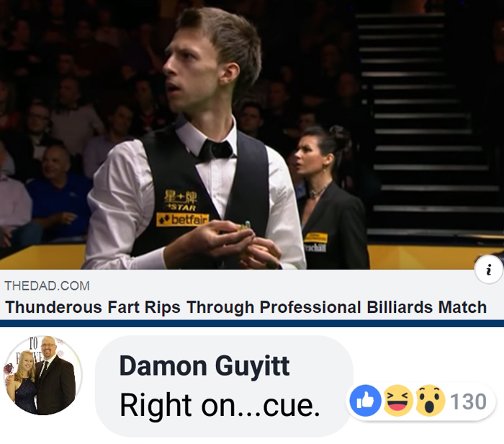Click the Star Chinese logo on the waistcoat
Viewport: 504px width, 444px height.
(x=181, y=200)
